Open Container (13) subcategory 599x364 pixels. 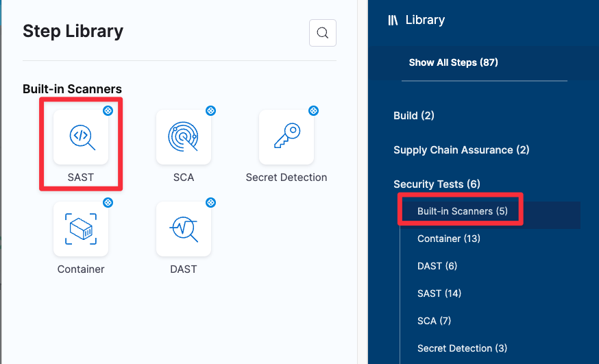tap(448, 239)
